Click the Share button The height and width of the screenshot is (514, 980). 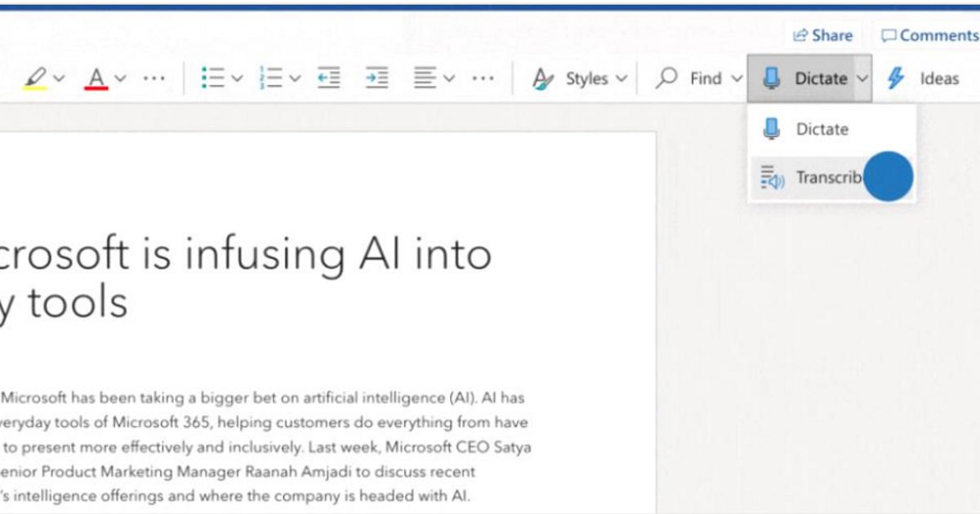point(823,35)
